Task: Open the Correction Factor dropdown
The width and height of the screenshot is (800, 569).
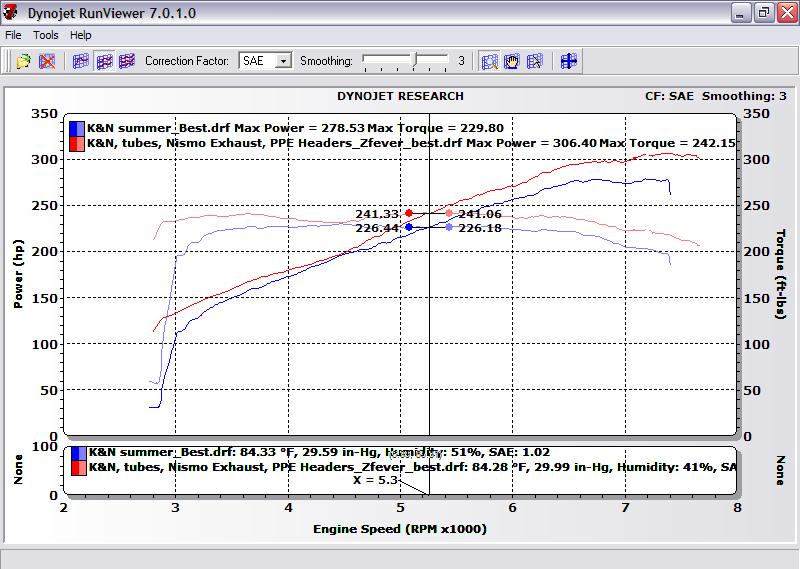Action: pos(284,61)
